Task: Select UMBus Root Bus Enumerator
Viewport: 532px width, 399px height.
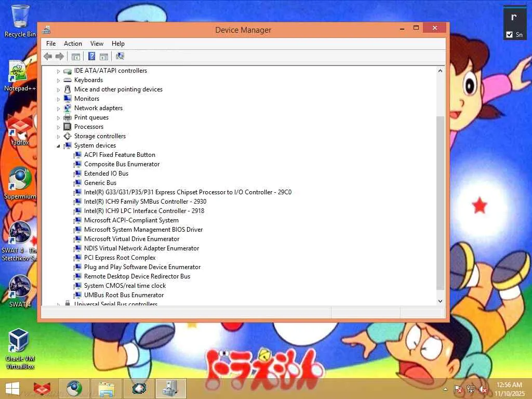Action: (124, 295)
